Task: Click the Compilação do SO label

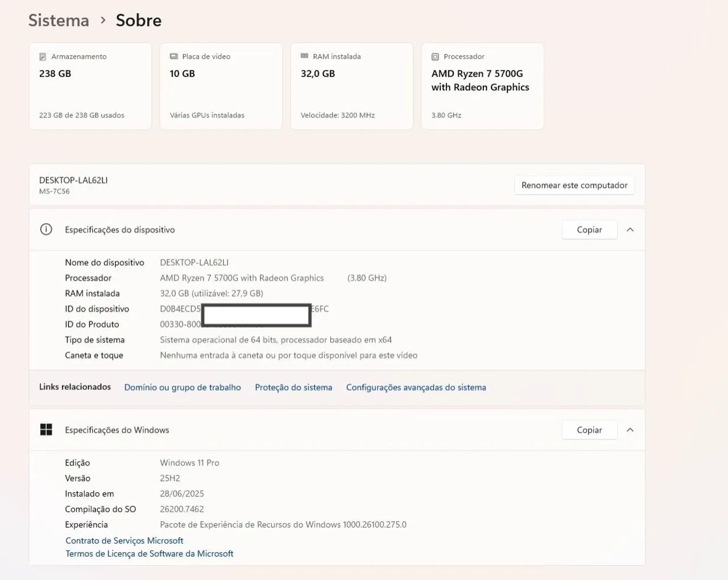Action: pos(101,509)
